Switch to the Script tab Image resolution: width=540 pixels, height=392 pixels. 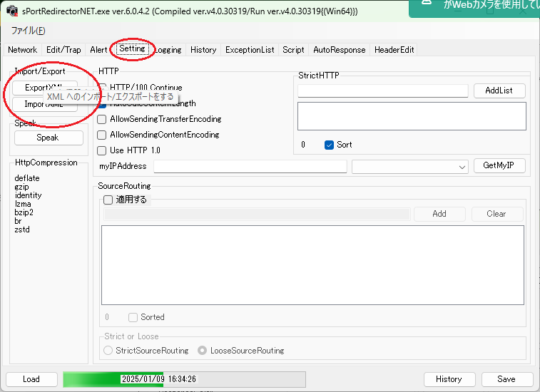click(x=293, y=50)
